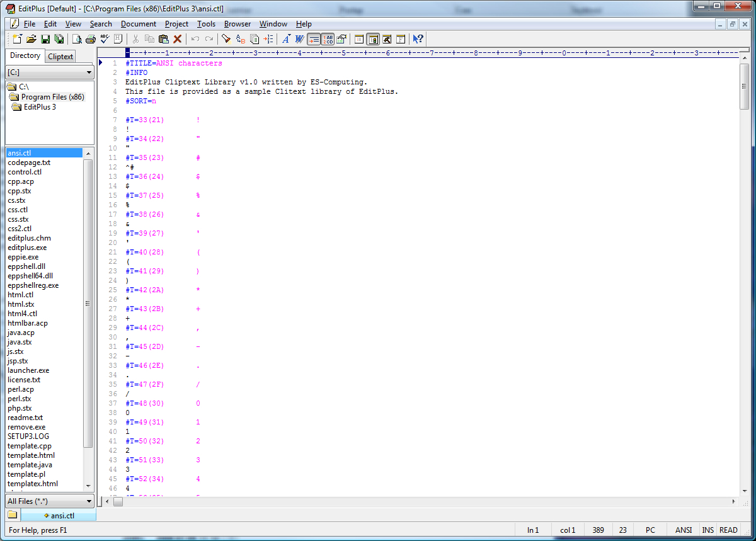
Task: Switch to the Cliptext tab
Action: [60, 57]
